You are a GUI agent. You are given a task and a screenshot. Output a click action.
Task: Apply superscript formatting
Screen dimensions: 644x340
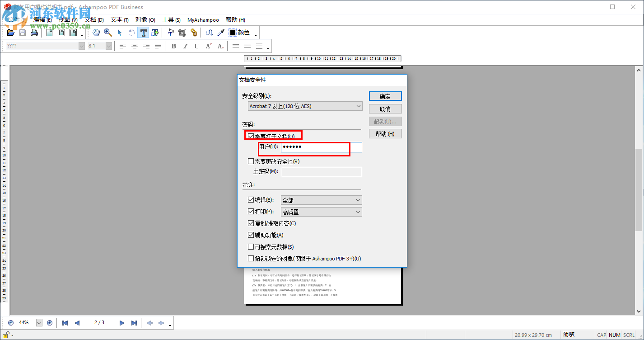[x=208, y=46]
